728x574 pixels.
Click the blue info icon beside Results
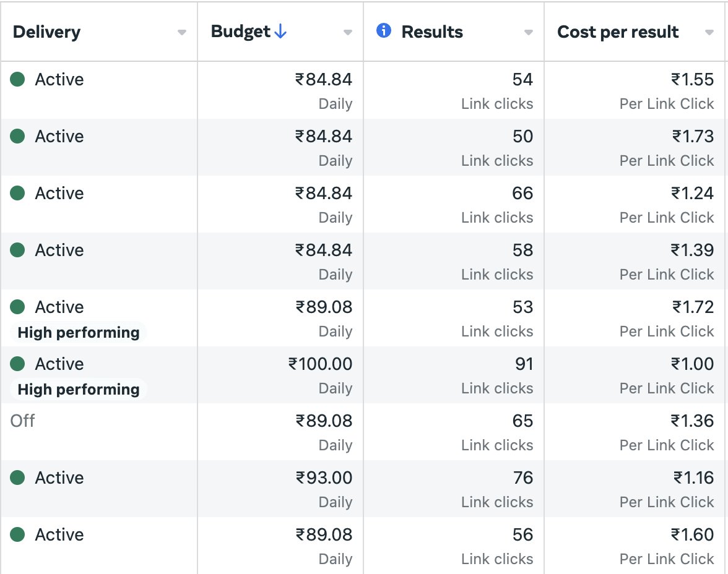(383, 31)
